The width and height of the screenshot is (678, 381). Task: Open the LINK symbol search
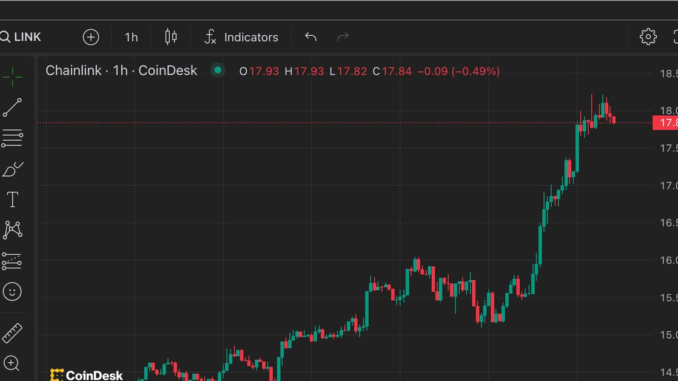click(x=20, y=37)
